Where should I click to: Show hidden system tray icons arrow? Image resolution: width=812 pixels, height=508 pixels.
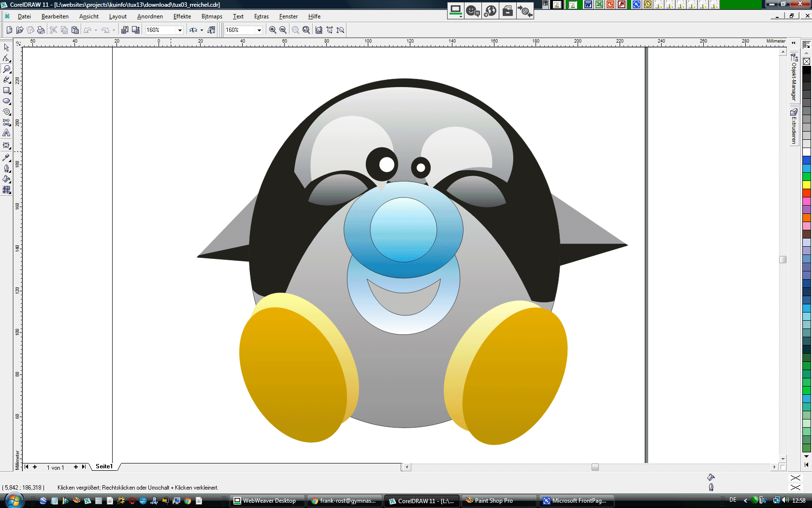(745, 500)
